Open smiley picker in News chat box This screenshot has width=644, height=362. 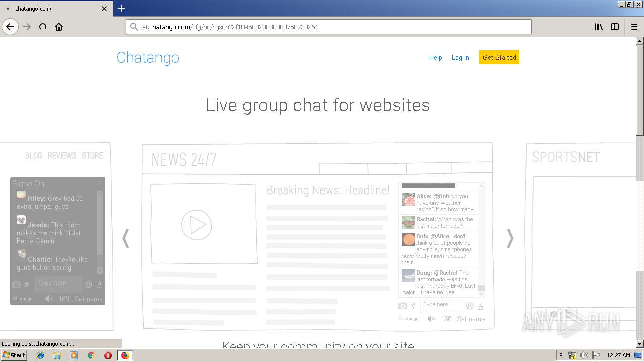pyautogui.click(x=470, y=306)
